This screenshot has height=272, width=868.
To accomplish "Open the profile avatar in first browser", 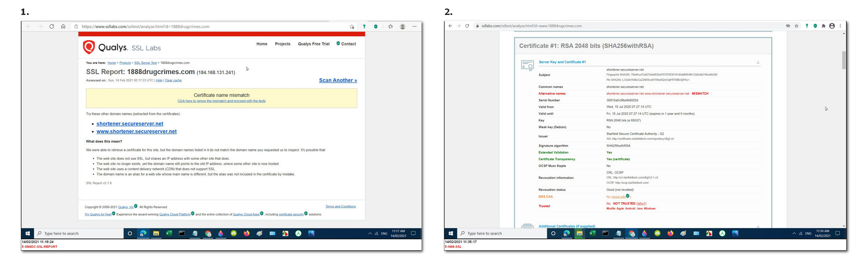I will [x=403, y=27].
